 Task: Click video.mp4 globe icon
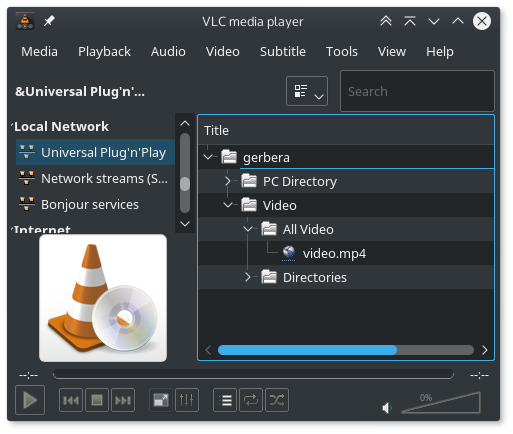(289, 253)
